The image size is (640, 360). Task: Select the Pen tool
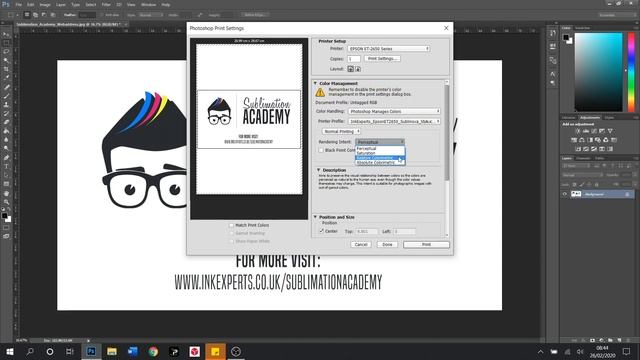pos(6,158)
